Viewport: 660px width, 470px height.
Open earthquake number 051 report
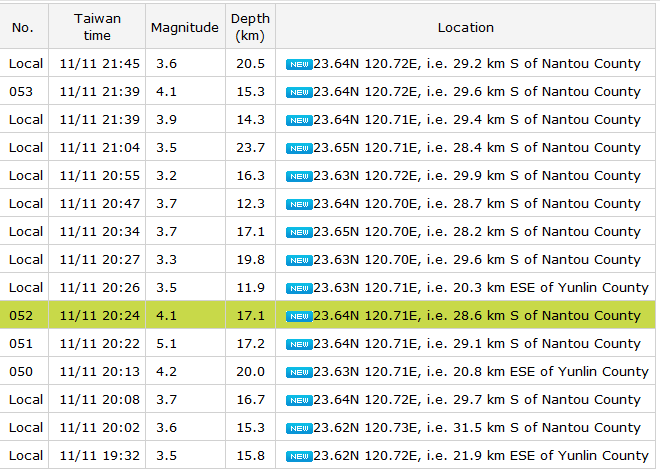[21, 344]
